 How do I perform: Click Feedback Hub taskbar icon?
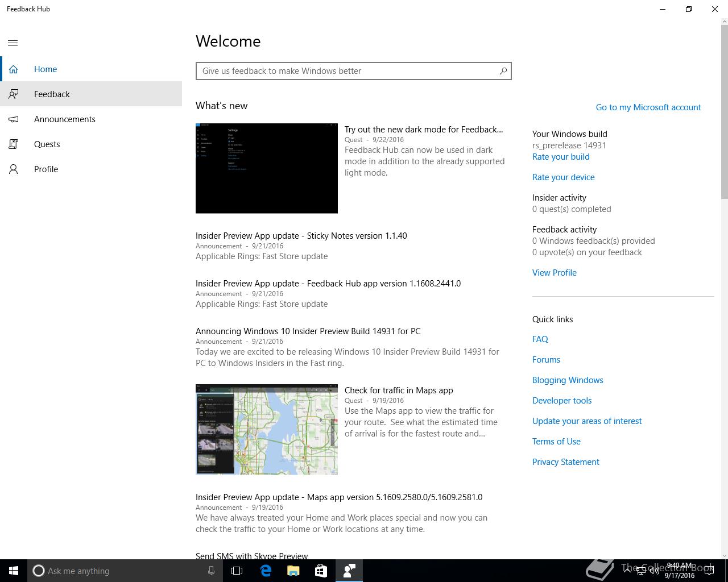[349, 571]
